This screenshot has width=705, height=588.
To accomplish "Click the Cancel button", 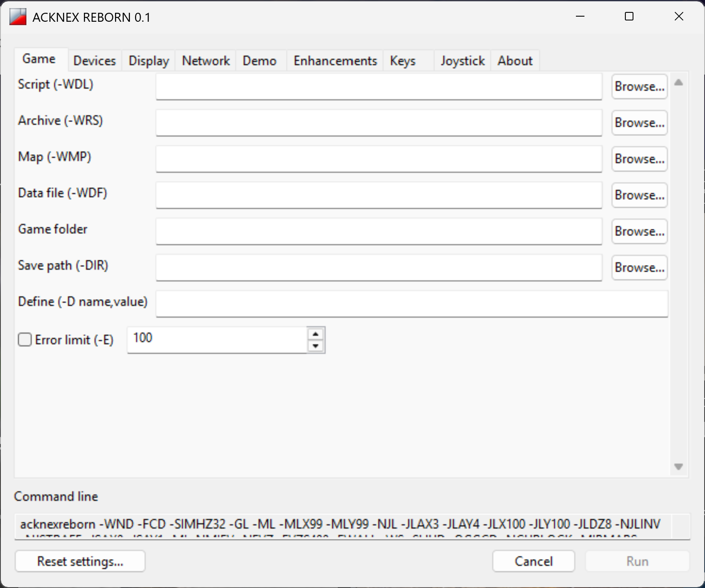I will (x=534, y=561).
